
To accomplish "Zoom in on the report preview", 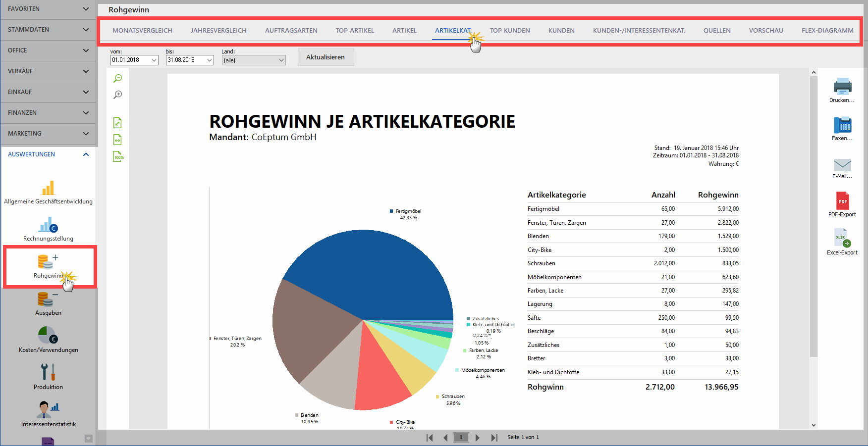I will (x=117, y=95).
